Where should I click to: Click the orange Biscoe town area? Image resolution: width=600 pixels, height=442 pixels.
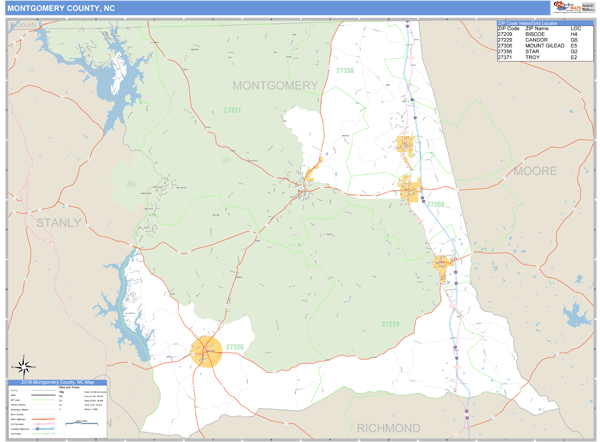[x=410, y=188]
